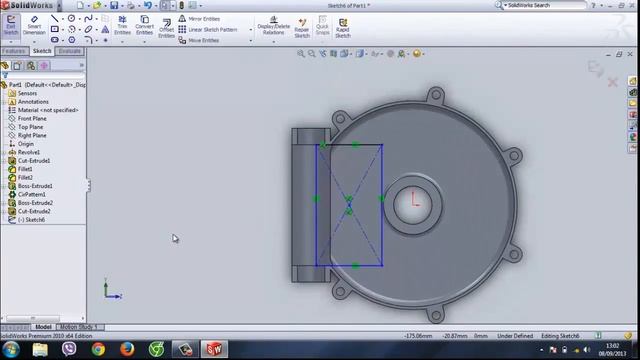Screen dimensions: 640x360
Task: Open Display/Delete Relations
Action: tap(273, 25)
